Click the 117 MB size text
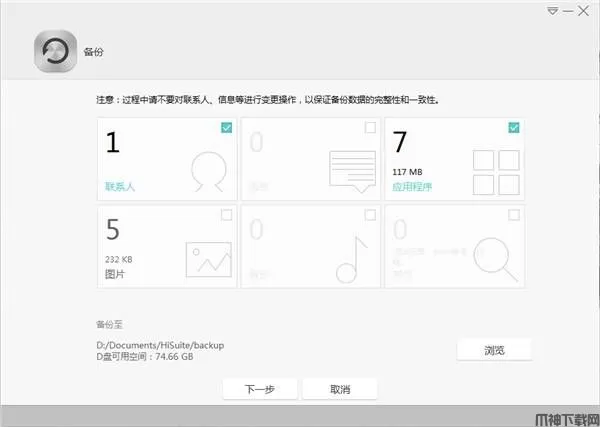This screenshot has height=427, width=600. click(407, 172)
